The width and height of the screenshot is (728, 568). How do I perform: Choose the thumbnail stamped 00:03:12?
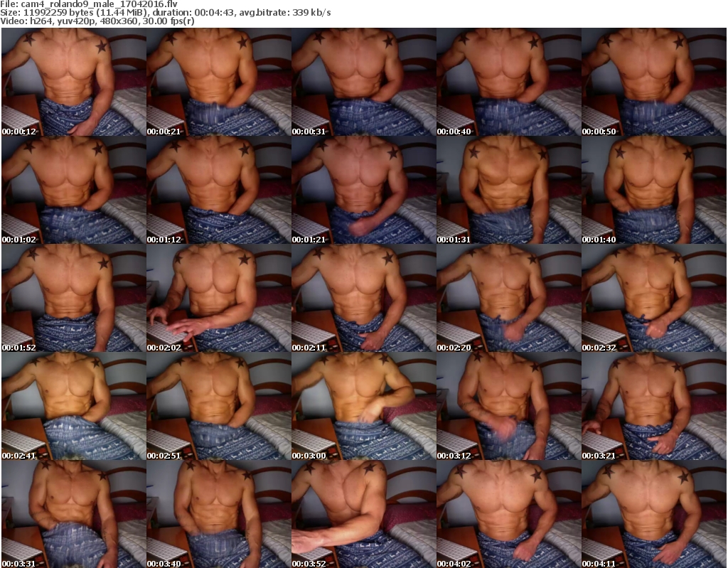pos(509,407)
